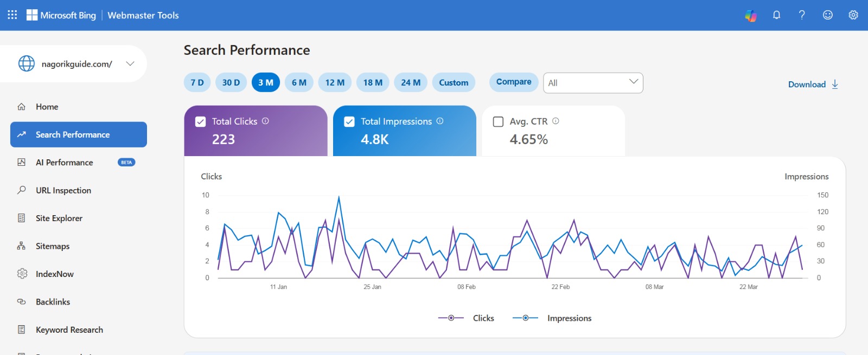Go to Sitemaps in the sidebar
Screen dimensions: 868x355
[53, 246]
